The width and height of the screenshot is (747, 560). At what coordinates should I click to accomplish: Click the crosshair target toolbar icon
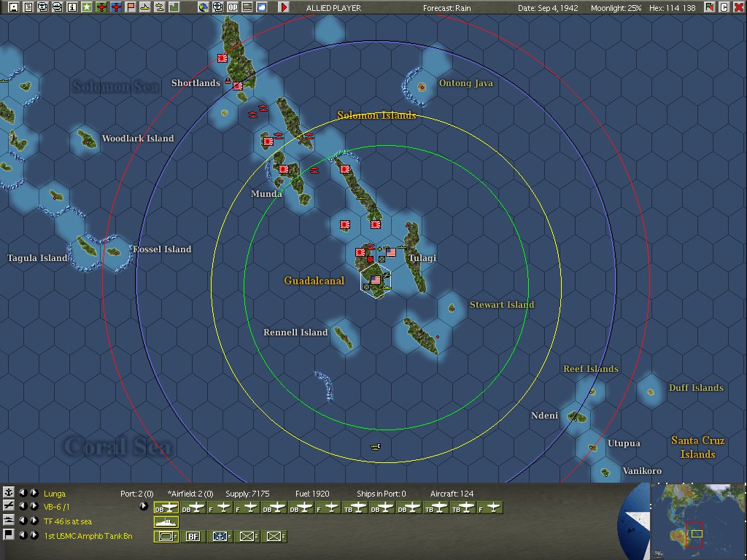pos(217,7)
